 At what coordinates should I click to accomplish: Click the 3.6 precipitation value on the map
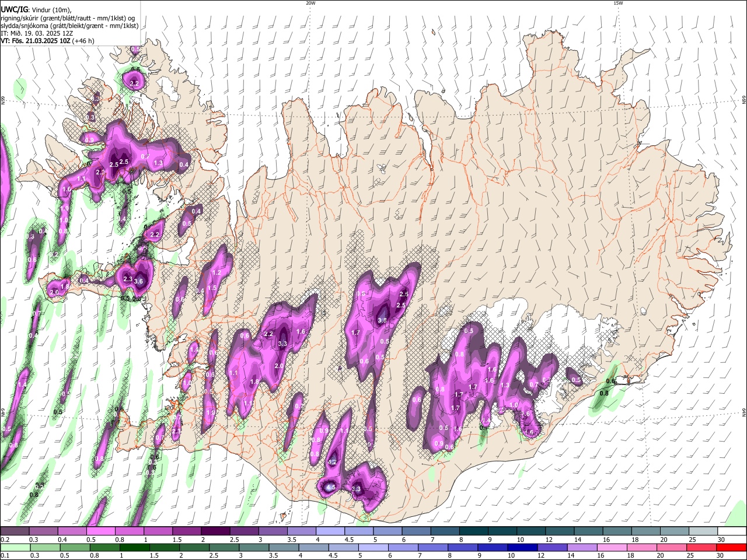point(138,281)
